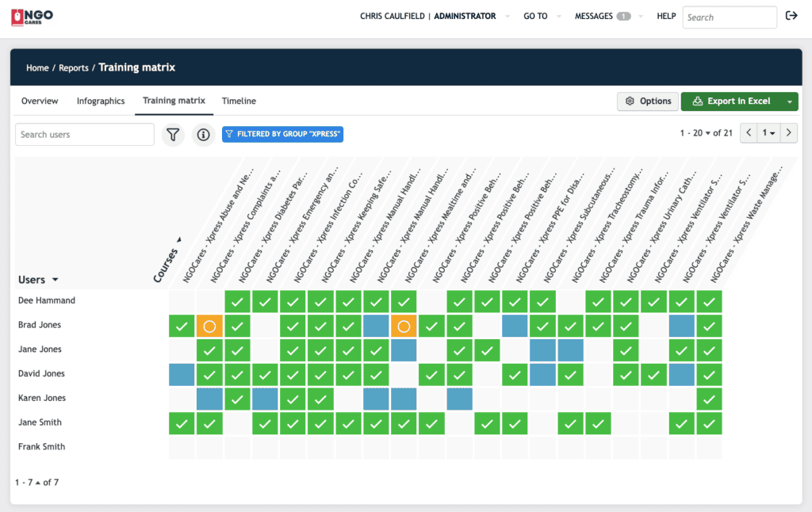Select David Jones blue Abuse and Neglect cell
This screenshot has width=812, height=512.
point(182,375)
